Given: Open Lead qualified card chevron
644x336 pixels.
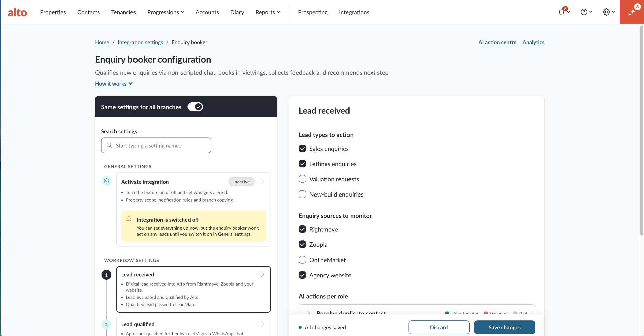Looking at the screenshot, I should pos(263,324).
